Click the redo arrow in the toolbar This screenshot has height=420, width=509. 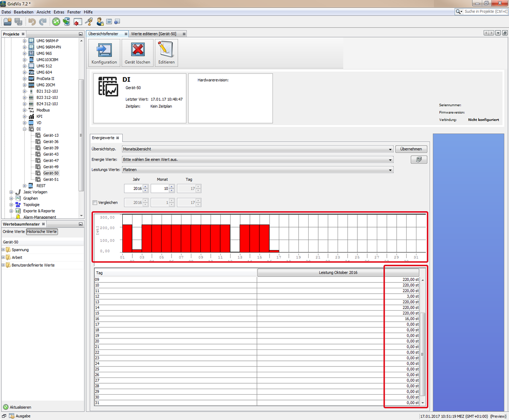pyautogui.click(x=43, y=21)
